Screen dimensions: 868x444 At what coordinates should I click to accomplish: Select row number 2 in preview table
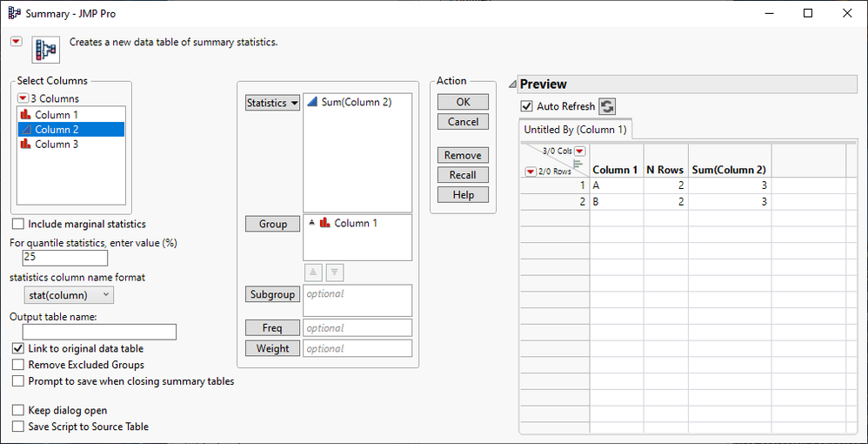555,202
